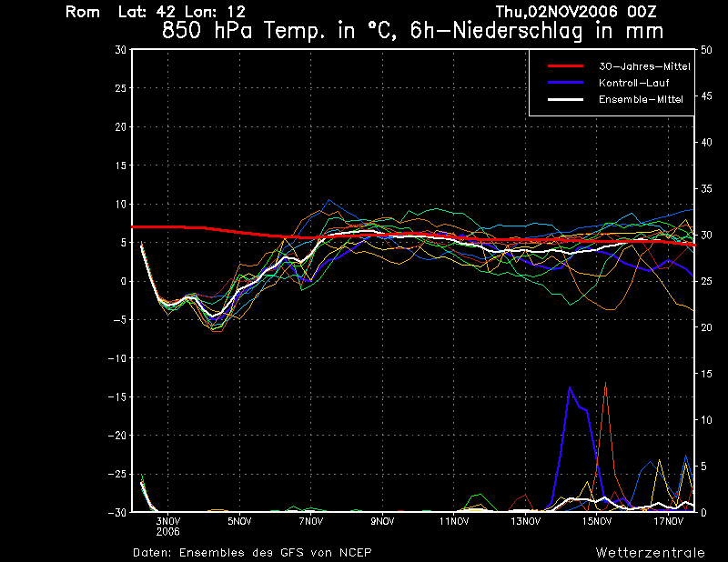
Task: Click the blue Kontroll-Lauf legend line
Action: [x=564, y=83]
